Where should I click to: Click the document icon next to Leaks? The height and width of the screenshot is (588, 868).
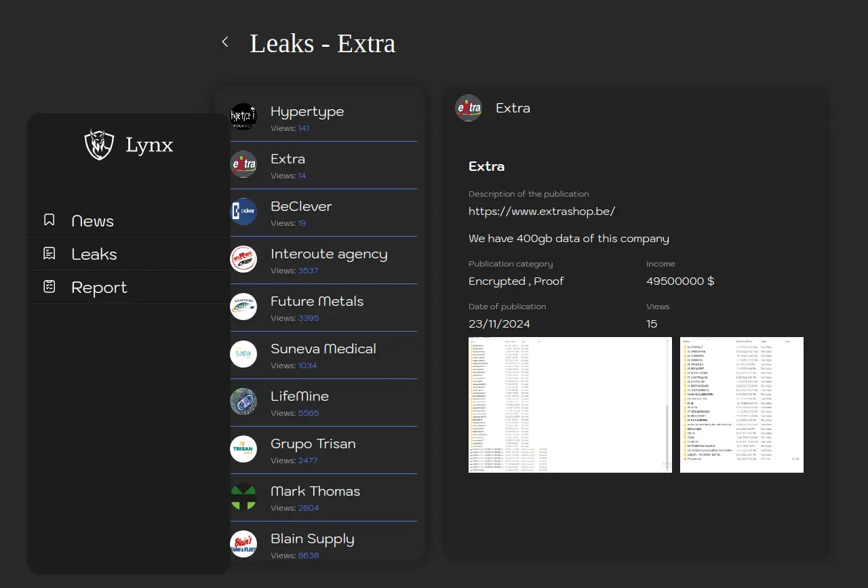pyautogui.click(x=49, y=254)
